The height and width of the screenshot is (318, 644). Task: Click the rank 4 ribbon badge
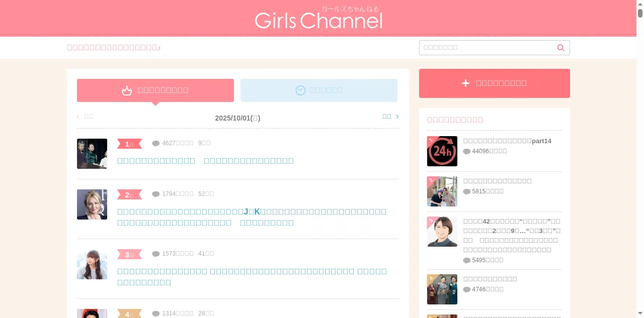[x=129, y=314]
